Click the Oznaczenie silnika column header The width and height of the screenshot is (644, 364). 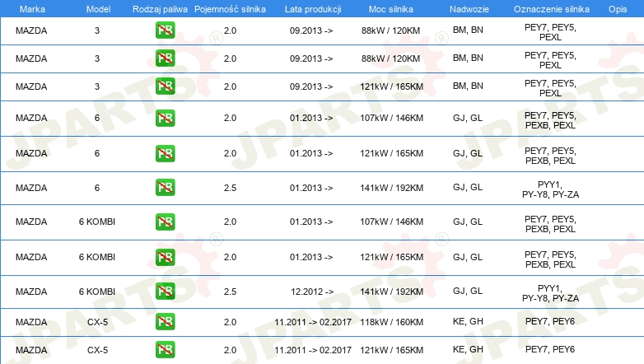pyautogui.click(x=552, y=9)
